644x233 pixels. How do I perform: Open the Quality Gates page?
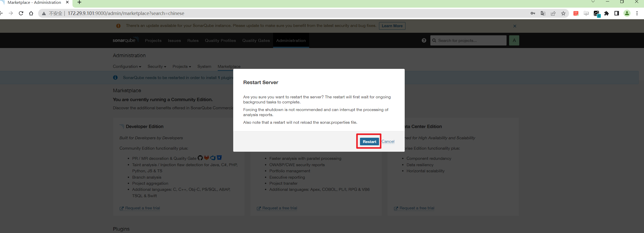[x=256, y=40]
